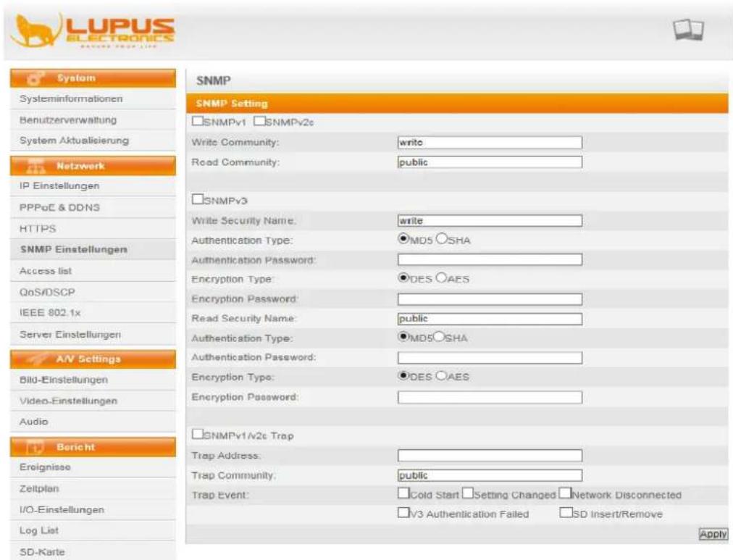Select MD5 for read authentication type
The image size is (733, 560).
tap(403, 337)
